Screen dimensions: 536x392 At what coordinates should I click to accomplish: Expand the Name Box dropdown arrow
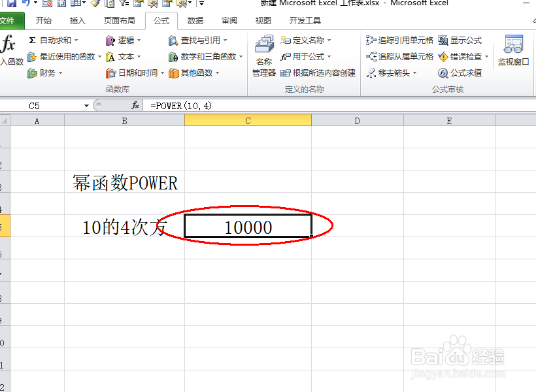[85, 105]
